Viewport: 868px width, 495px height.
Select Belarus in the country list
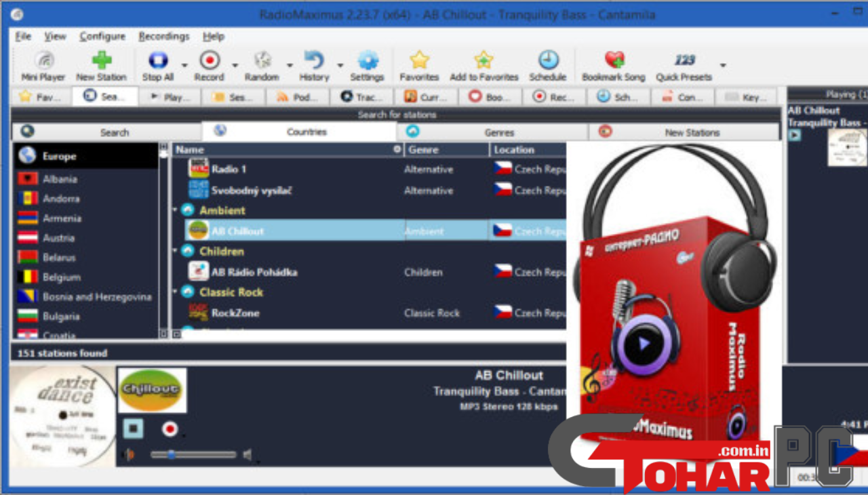click(x=86, y=258)
